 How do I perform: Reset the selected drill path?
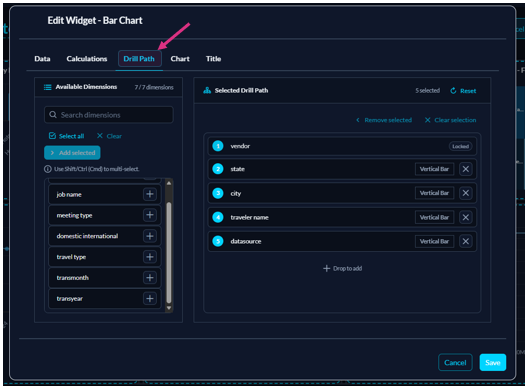(x=463, y=91)
